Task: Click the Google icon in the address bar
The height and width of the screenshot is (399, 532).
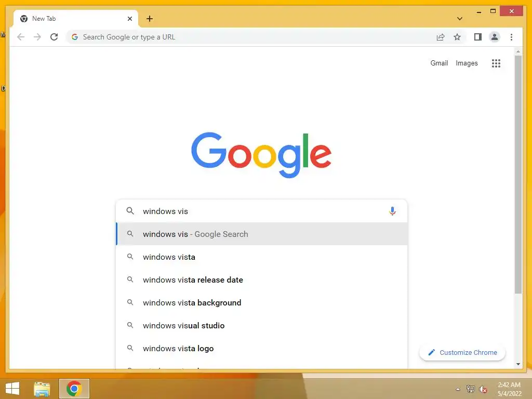Action: [x=75, y=37]
